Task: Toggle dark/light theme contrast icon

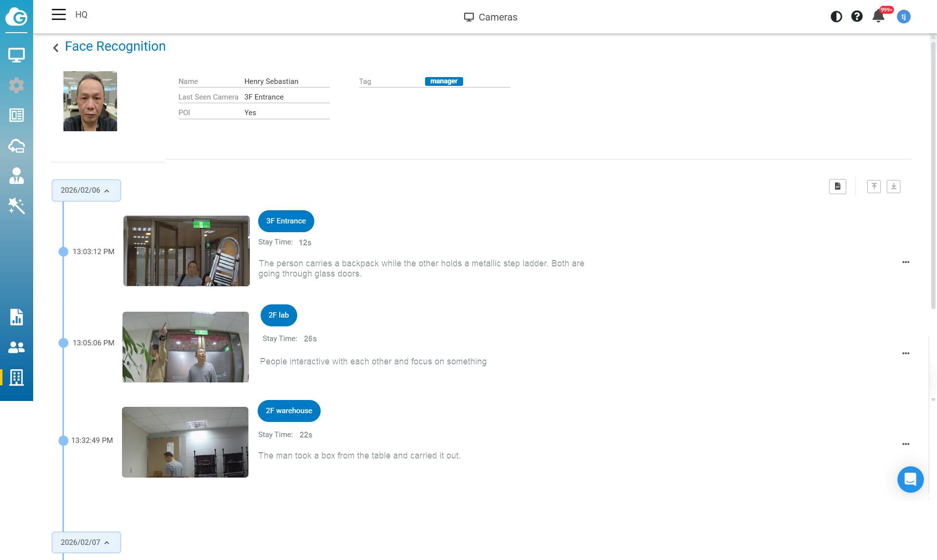Action: pyautogui.click(x=836, y=17)
